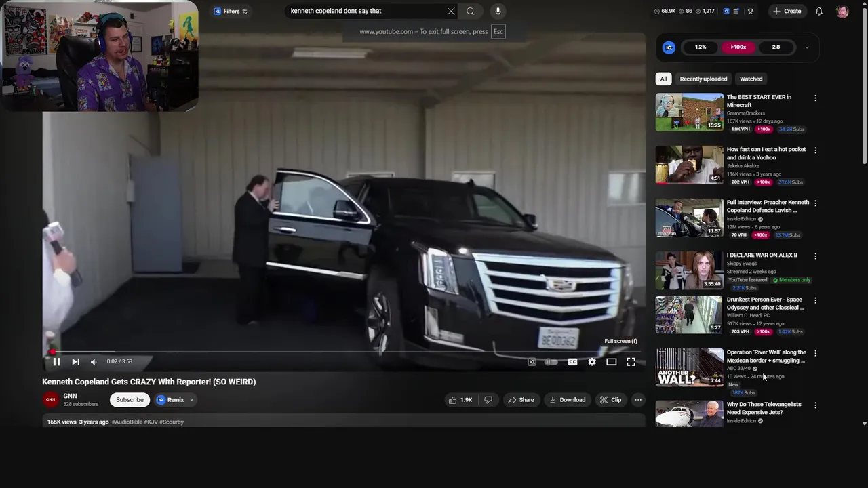Screen dimensions: 868x488
Task: Click the vidIQ logo in score panel
Action: click(x=669, y=47)
